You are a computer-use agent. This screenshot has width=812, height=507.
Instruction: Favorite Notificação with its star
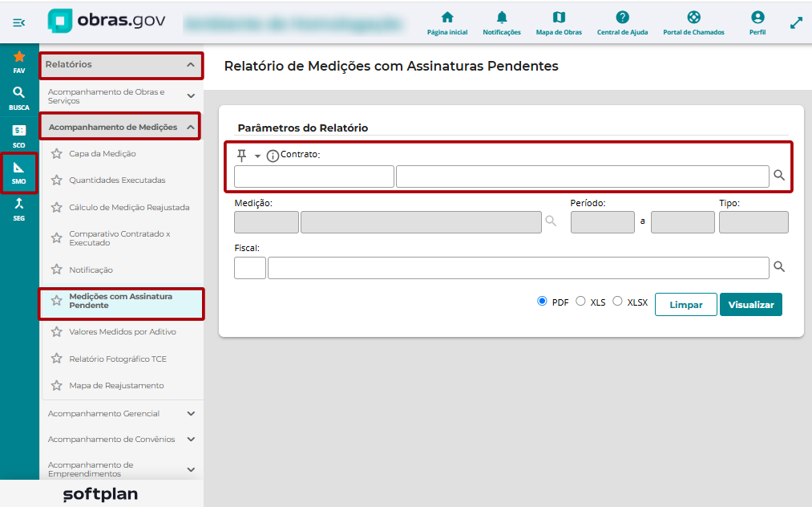(56, 270)
